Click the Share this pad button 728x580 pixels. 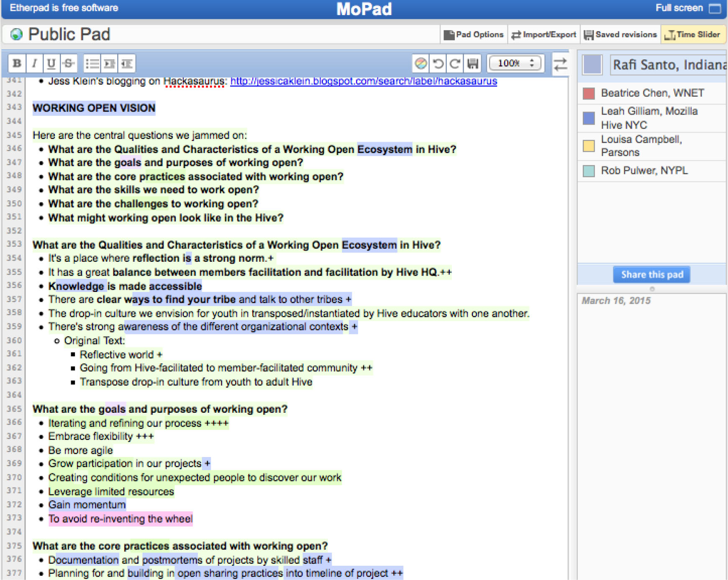[x=651, y=275]
